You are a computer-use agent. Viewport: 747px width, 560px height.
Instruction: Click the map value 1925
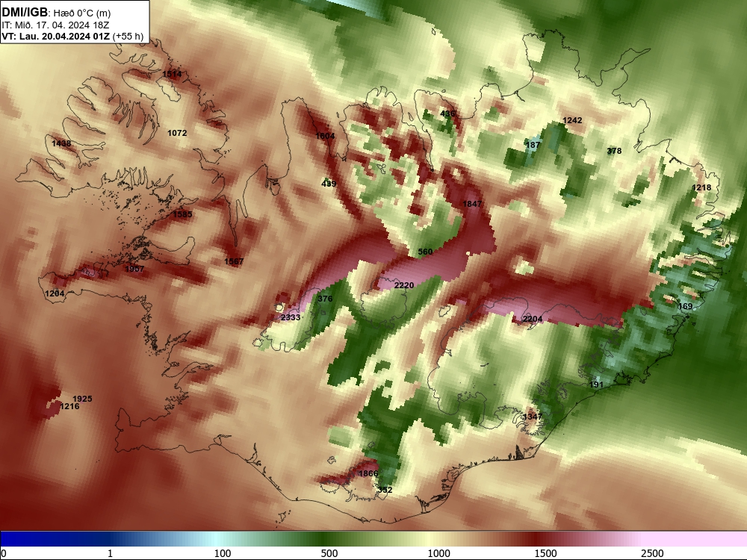[x=82, y=399]
